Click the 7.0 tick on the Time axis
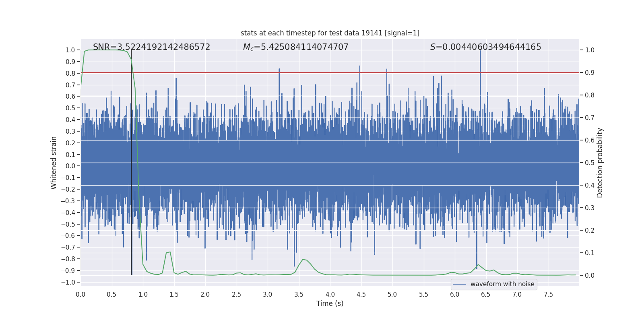644x322 pixels. (x=517, y=294)
